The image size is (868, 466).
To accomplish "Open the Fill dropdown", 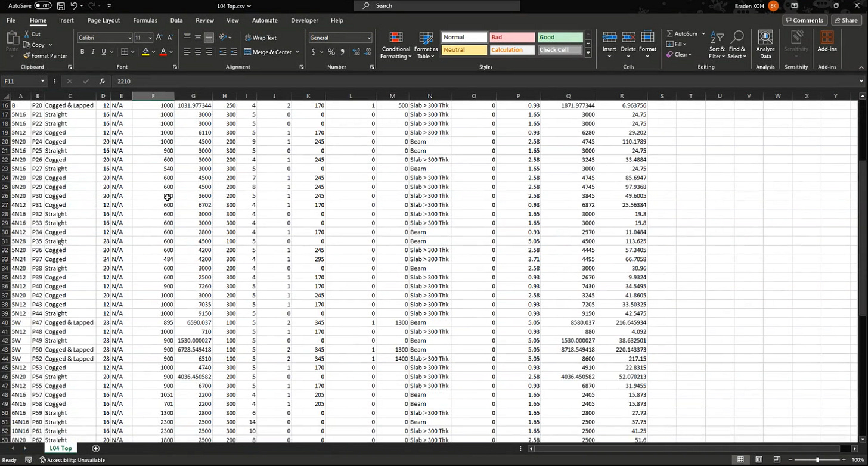I will point(677,44).
